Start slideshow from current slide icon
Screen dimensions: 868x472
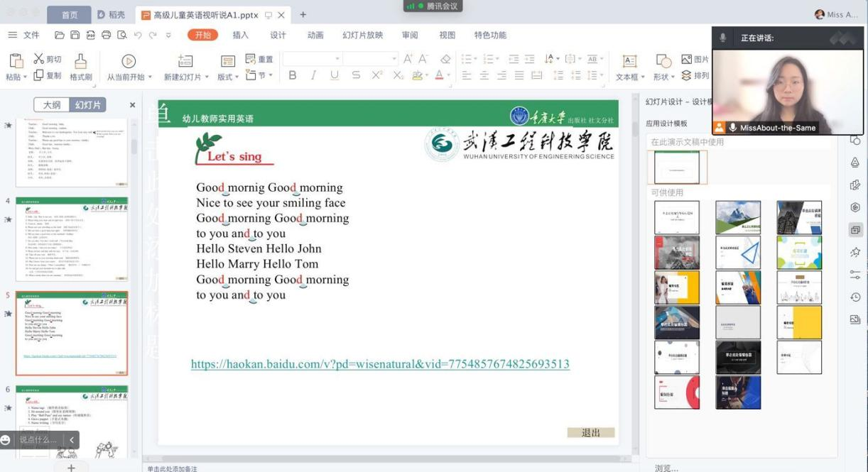coord(129,62)
